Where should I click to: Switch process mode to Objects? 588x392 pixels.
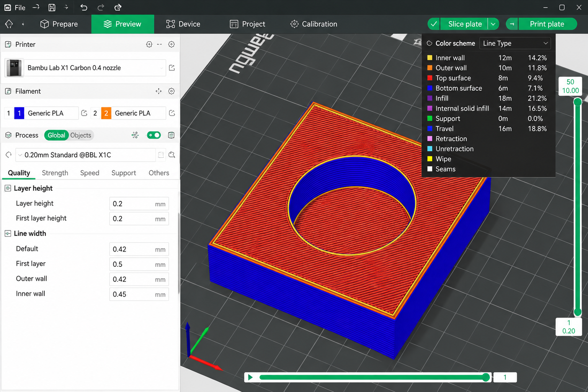tap(81, 135)
